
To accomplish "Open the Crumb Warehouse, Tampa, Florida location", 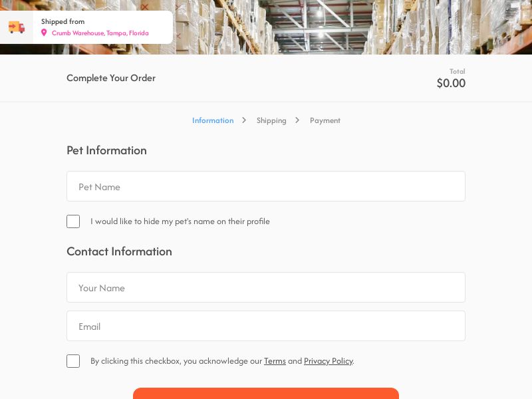I will (x=100, y=33).
